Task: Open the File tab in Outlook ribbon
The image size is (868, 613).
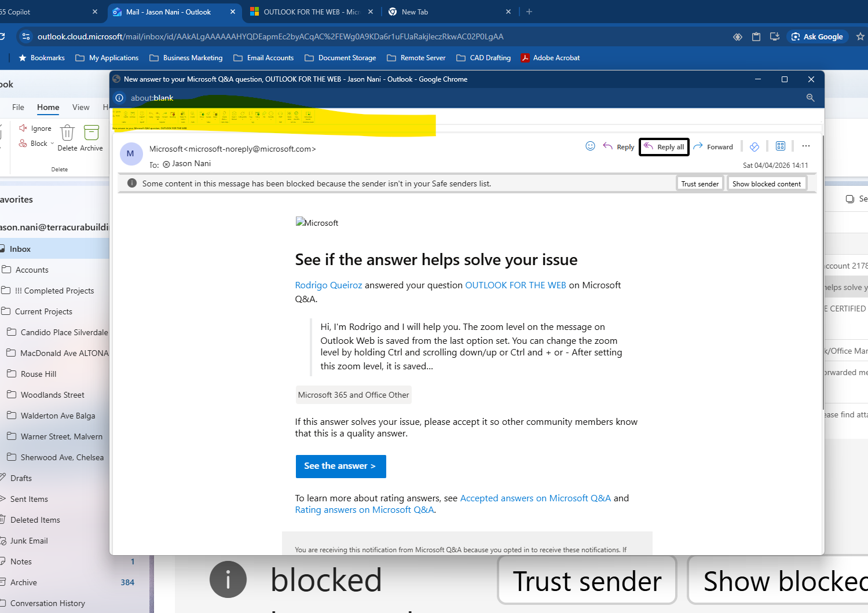Action: tap(18, 107)
